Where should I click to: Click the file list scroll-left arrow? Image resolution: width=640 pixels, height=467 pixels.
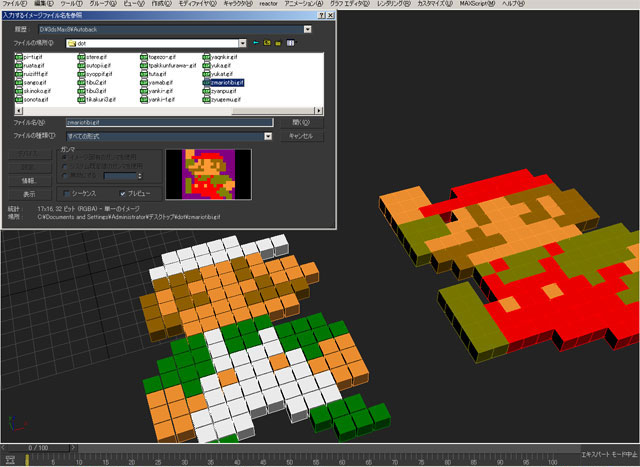click(19, 111)
